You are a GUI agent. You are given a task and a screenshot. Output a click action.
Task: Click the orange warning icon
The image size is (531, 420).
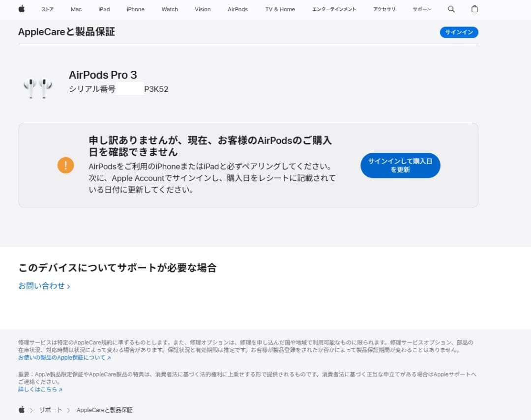point(65,165)
